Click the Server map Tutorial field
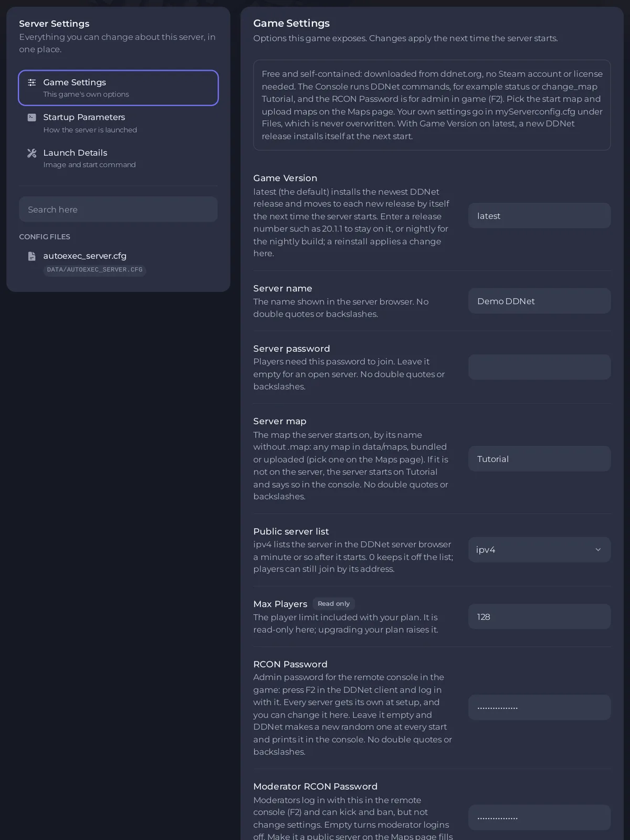 tap(539, 459)
